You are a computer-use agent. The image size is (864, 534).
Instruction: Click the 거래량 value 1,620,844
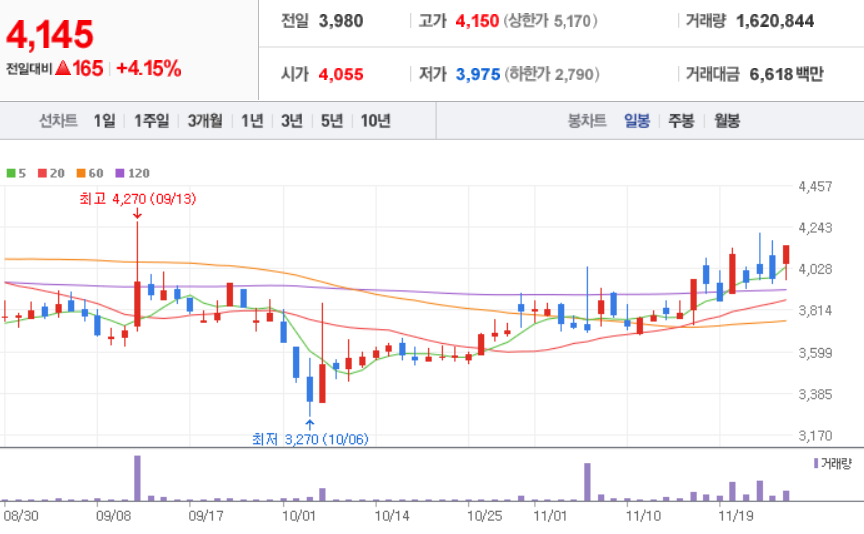tap(775, 21)
